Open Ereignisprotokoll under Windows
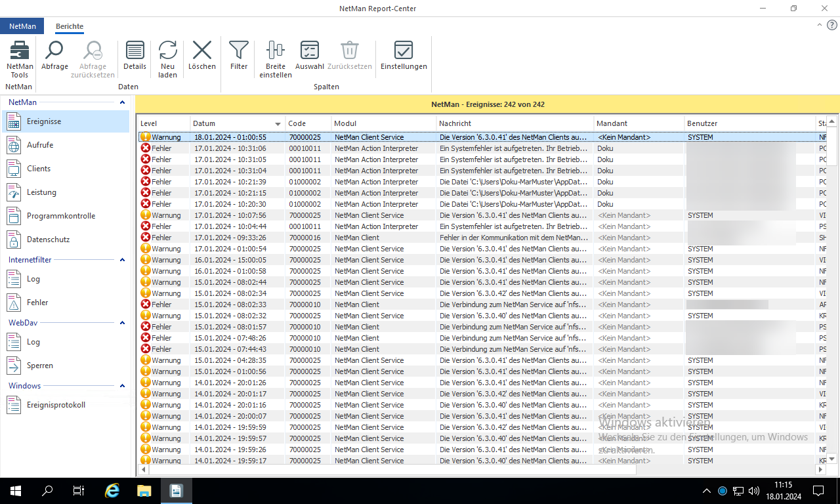The width and height of the screenshot is (840, 504). [x=56, y=405]
